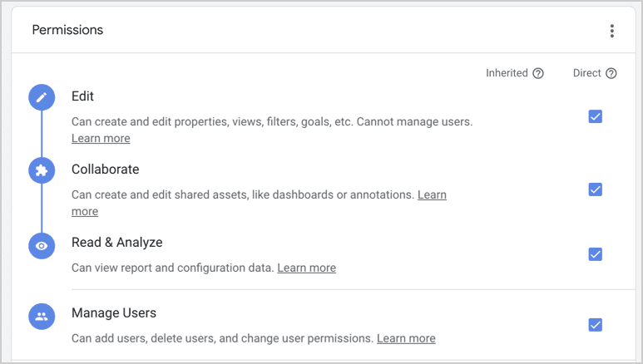
Task: Click the Read & Analyze heading
Action: coord(117,243)
